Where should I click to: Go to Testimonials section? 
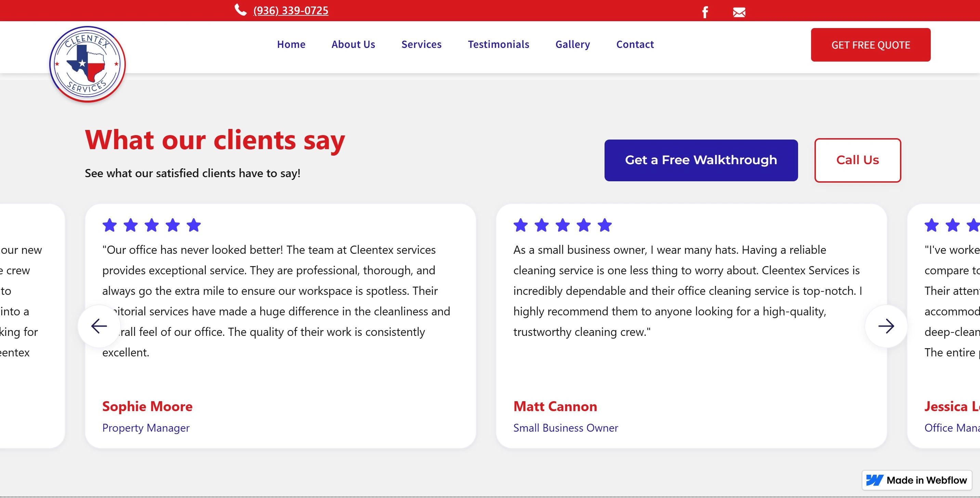(498, 44)
